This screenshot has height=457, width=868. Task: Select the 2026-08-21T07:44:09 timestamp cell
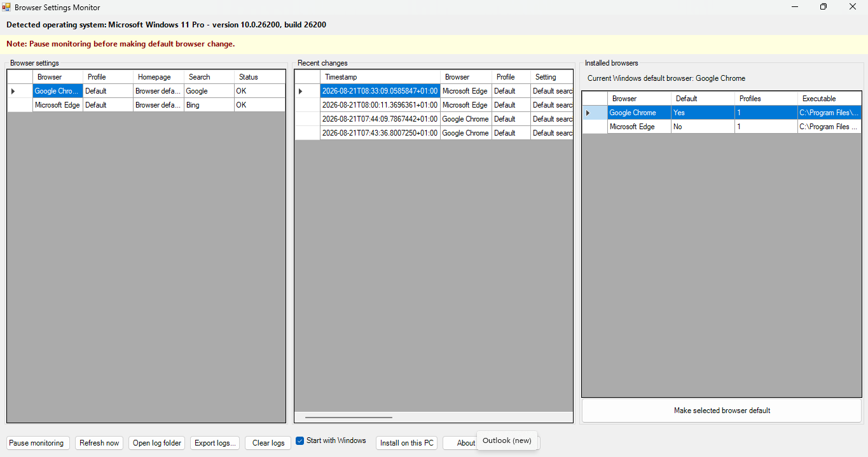pos(380,119)
